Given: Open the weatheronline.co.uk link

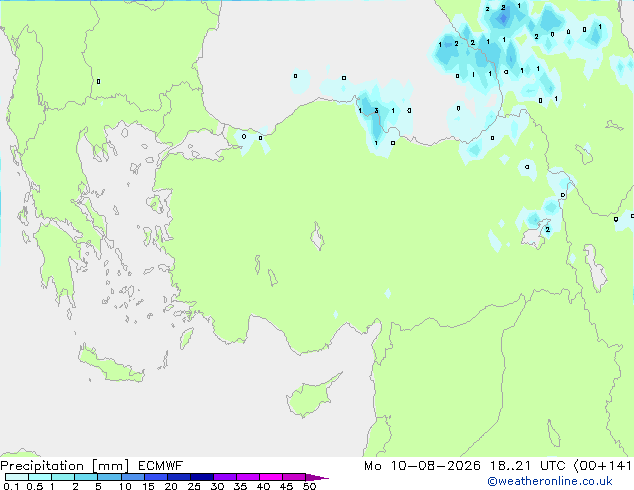Looking at the screenshot, I should pos(550,481).
